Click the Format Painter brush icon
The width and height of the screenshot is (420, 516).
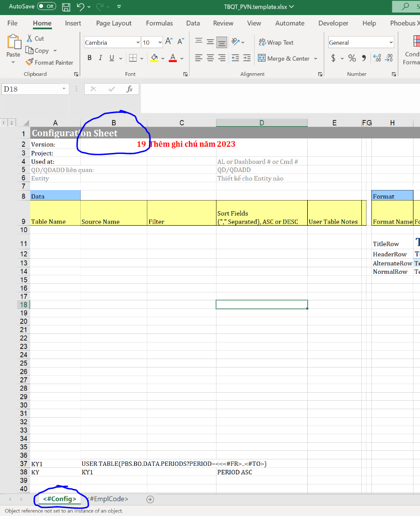point(30,63)
